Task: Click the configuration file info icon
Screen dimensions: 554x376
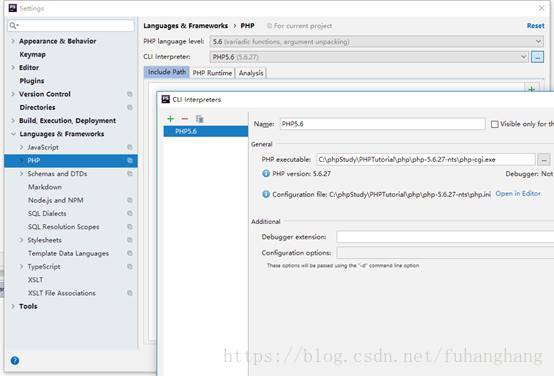Action: pyautogui.click(x=266, y=194)
